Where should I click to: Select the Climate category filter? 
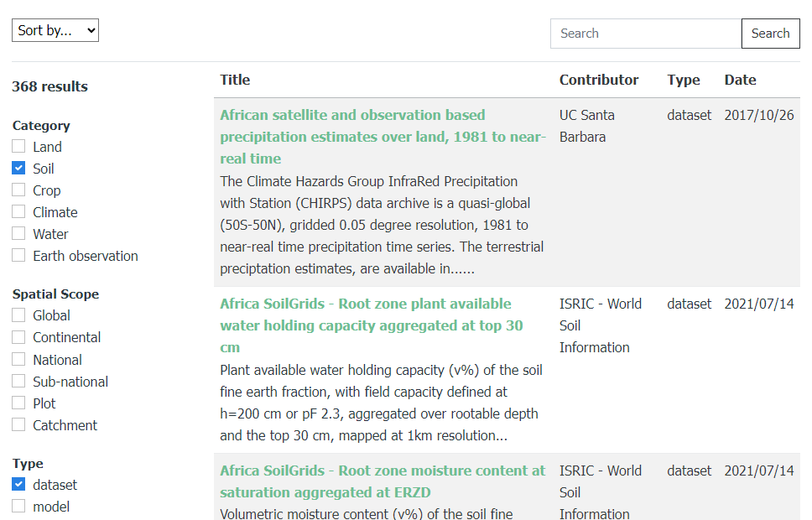click(18, 212)
